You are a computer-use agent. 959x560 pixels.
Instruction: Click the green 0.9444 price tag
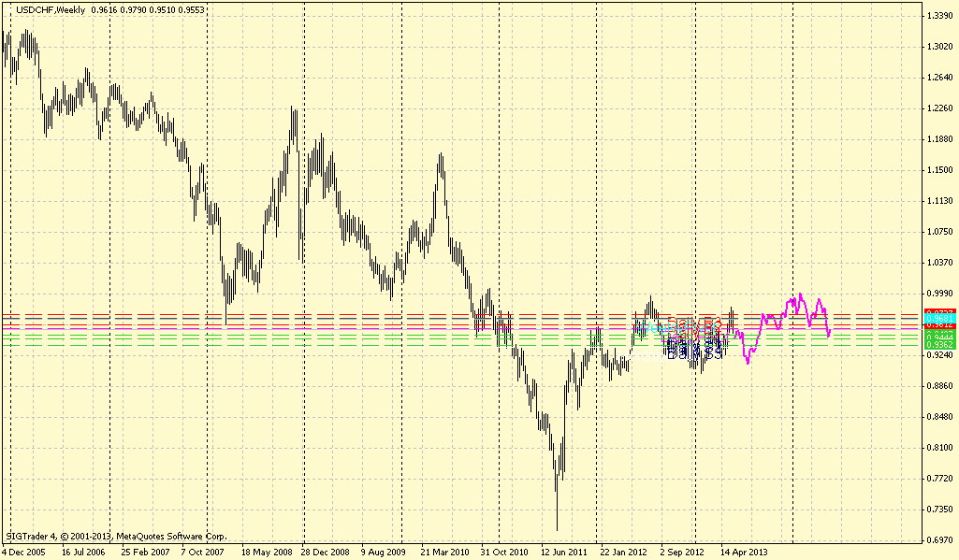pyautogui.click(x=939, y=337)
